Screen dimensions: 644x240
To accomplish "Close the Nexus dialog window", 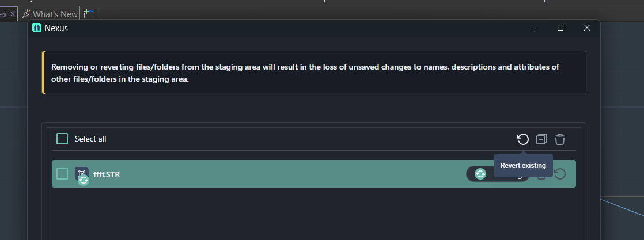I will (587, 28).
